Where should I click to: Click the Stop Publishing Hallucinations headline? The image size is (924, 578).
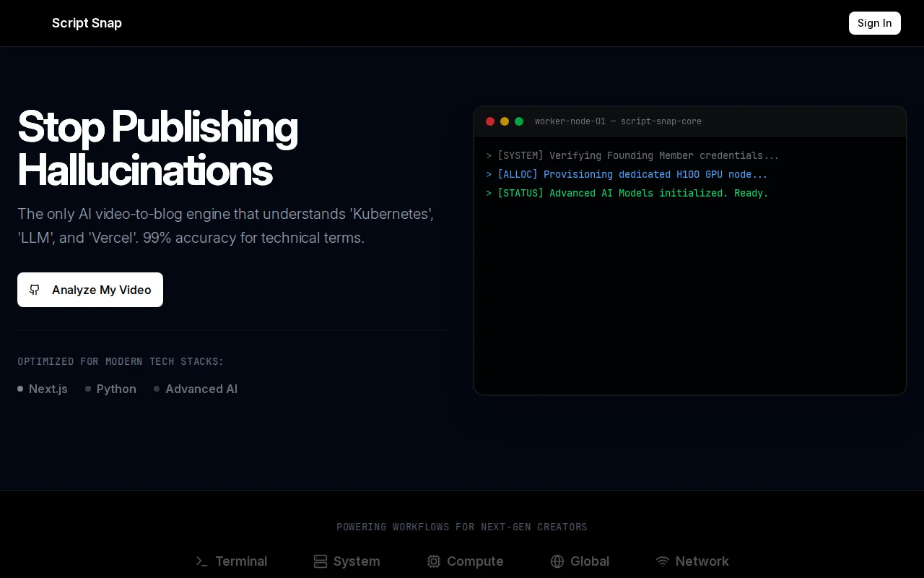[x=157, y=149]
